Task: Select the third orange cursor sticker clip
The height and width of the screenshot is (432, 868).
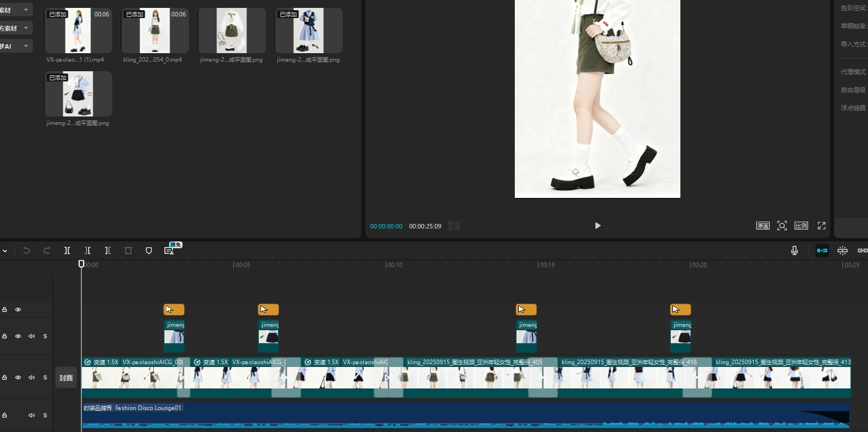Action: [x=526, y=310]
